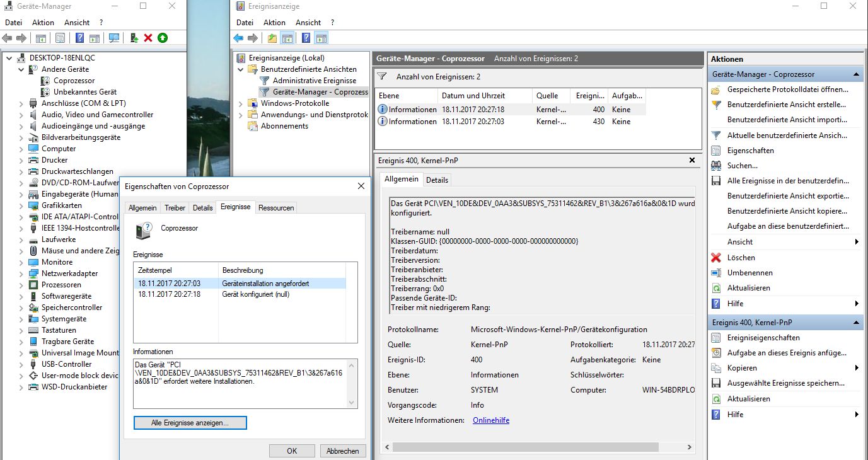This screenshot has width=868, height=460.
Task: Open the help icon in Geräte-Manager toolbar
Action: click(x=80, y=38)
